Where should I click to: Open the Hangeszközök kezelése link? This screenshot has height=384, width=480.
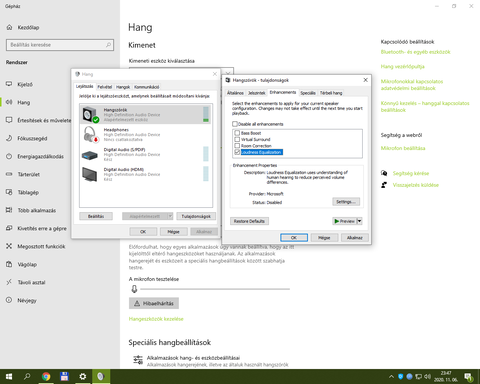(x=156, y=319)
